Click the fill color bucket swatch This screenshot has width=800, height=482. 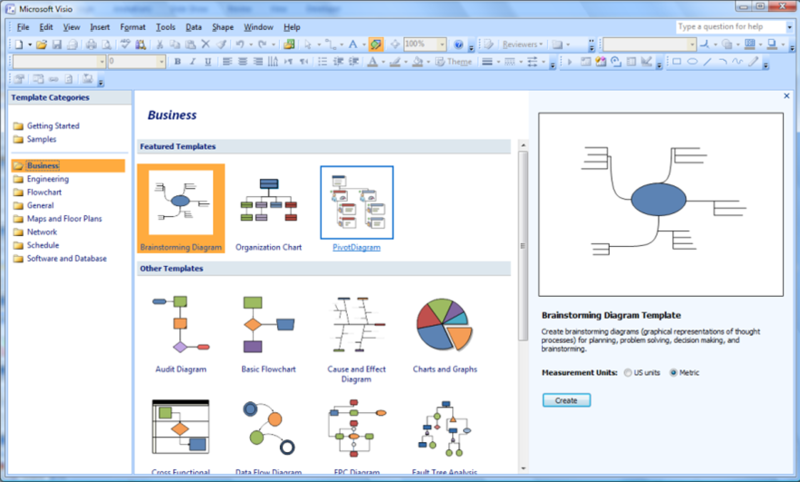(x=417, y=62)
